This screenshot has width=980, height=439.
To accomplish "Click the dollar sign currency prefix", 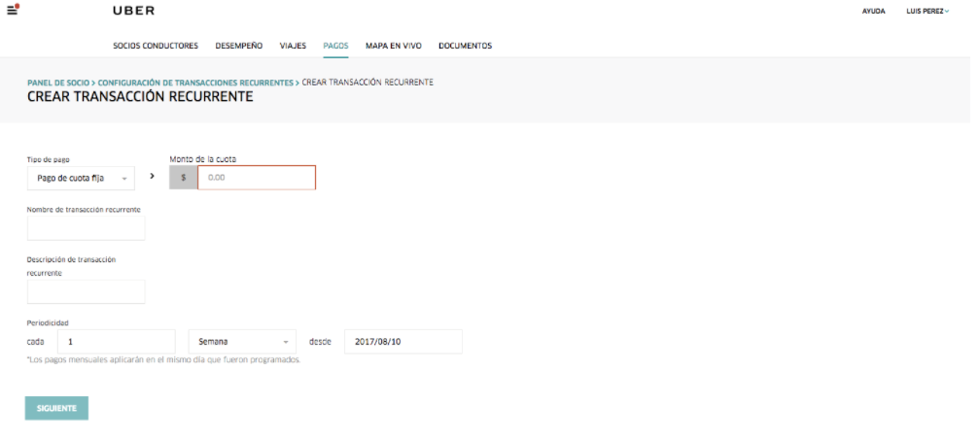I will coord(183,178).
